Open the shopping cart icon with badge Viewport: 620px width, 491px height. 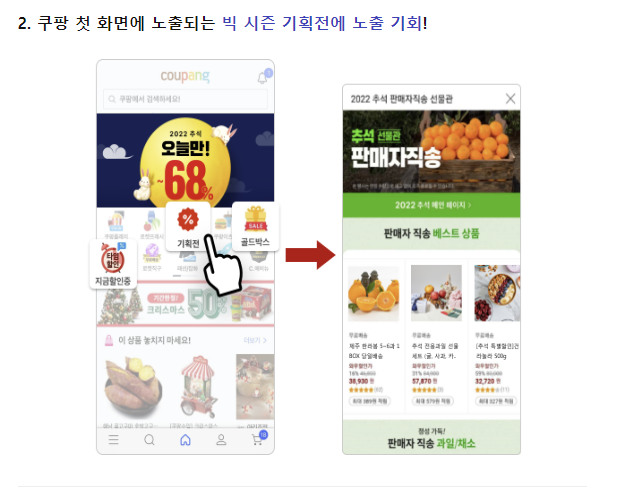pos(259,438)
